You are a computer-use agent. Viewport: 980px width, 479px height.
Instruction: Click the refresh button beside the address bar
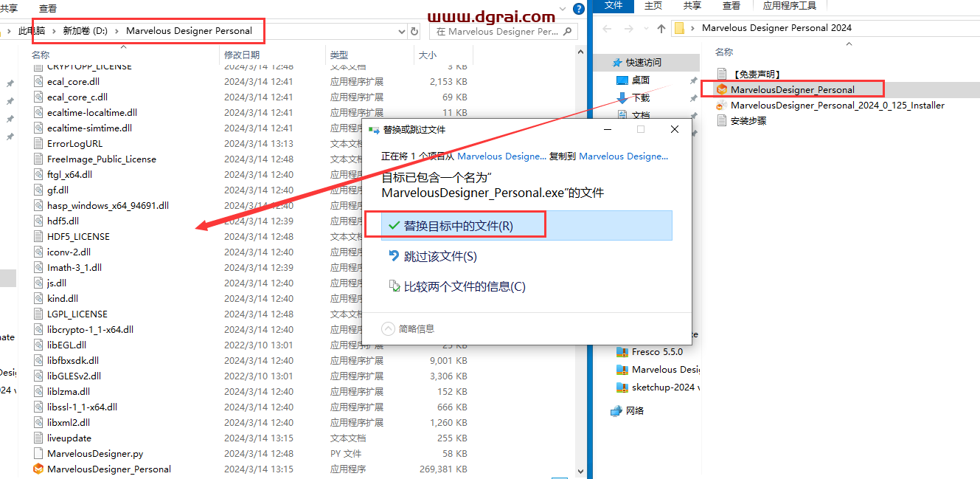click(414, 32)
